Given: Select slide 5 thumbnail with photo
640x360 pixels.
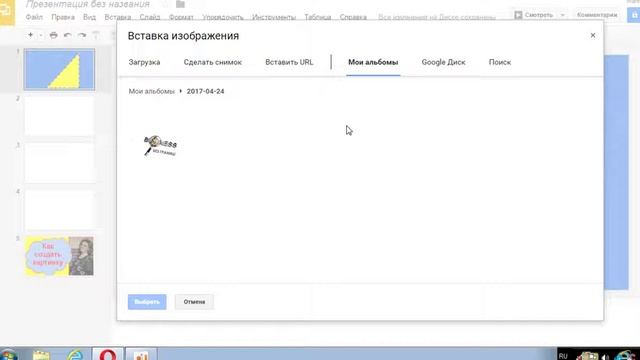Looking at the screenshot, I should pyautogui.click(x=59, y=256).
